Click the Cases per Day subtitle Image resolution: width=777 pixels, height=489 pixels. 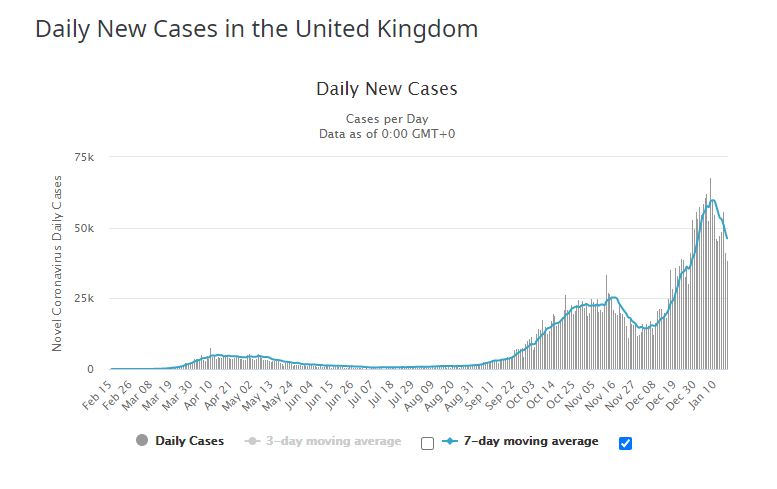[387, 118]
